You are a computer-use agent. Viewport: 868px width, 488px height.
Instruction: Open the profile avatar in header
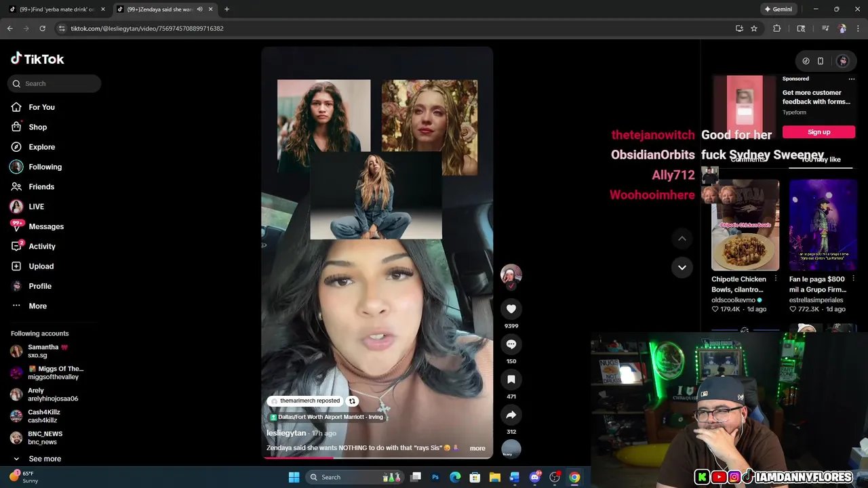click(842, 61)
